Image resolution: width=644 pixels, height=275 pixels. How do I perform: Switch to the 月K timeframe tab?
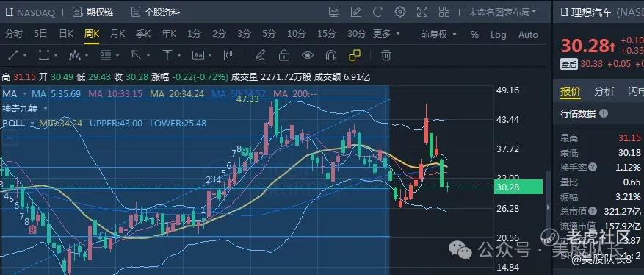(x=117, y=34)
